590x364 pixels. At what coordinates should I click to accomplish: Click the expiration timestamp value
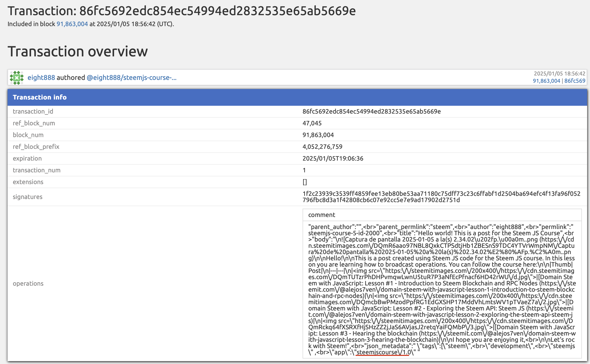pyautogui.click(x=333, y=158)
